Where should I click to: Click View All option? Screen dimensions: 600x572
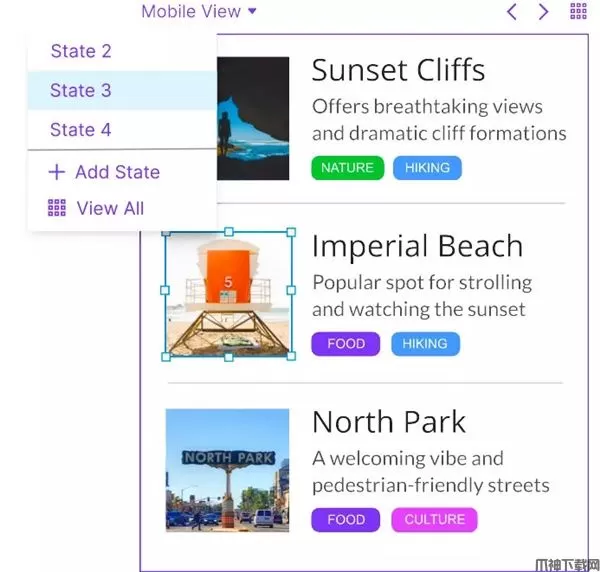click(x=96, y=208)
